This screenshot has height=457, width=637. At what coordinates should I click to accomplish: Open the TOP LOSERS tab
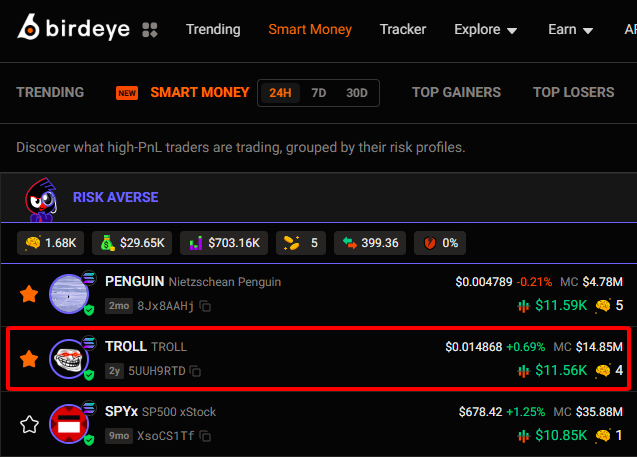click(573, 92)
